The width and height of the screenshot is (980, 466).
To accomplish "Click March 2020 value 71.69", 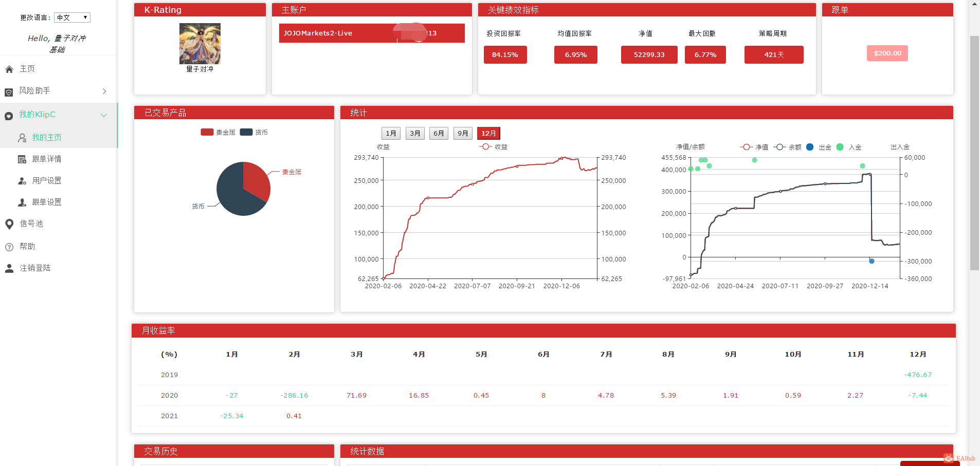I will tap(356, 396).
